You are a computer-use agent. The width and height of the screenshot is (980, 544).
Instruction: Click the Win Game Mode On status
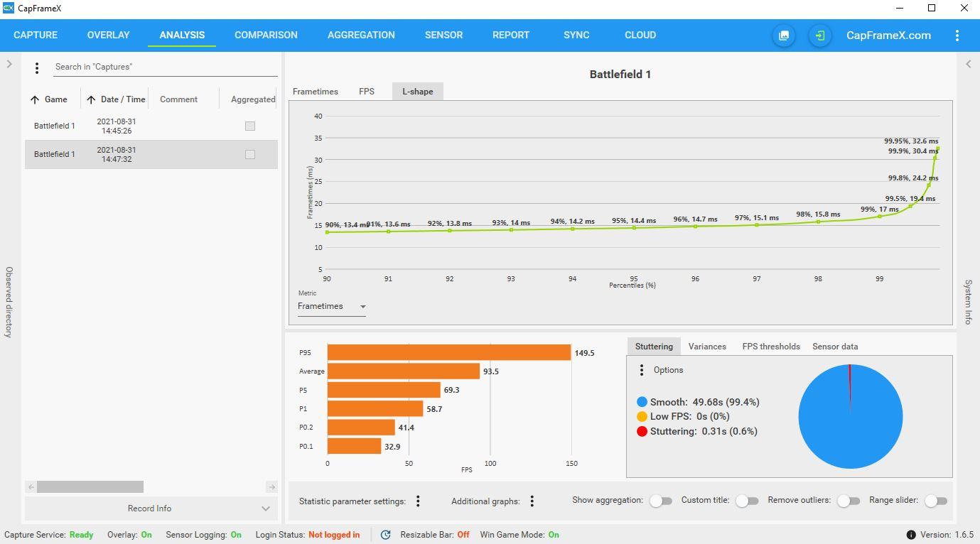click(554, 535)
